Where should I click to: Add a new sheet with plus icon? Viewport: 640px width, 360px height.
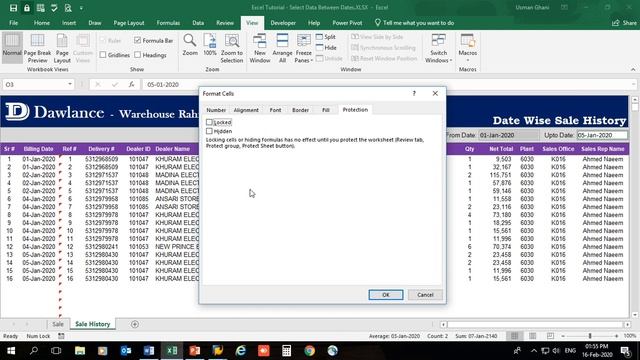tap(135, 324)
